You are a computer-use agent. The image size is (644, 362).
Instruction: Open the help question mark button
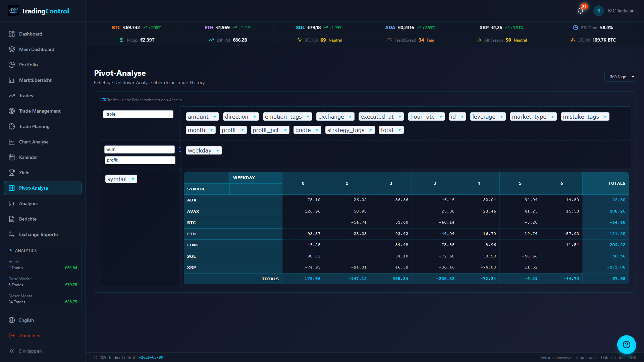point(626,345)
